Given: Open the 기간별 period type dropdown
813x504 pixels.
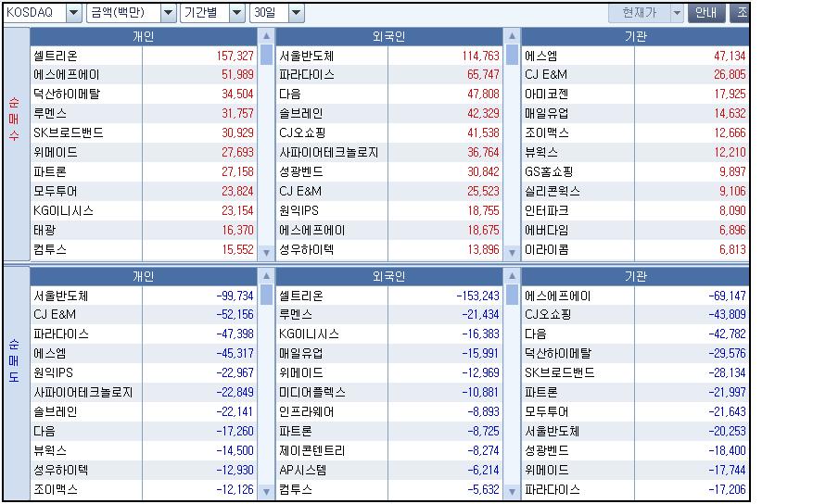Looking at the screenshot, I should tap(236, 13).
